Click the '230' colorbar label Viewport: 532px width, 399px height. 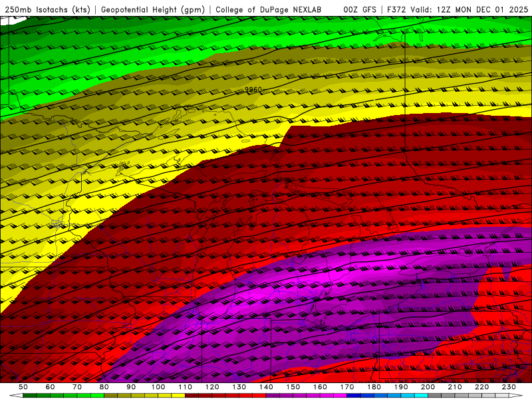click(x=509, y=387)
